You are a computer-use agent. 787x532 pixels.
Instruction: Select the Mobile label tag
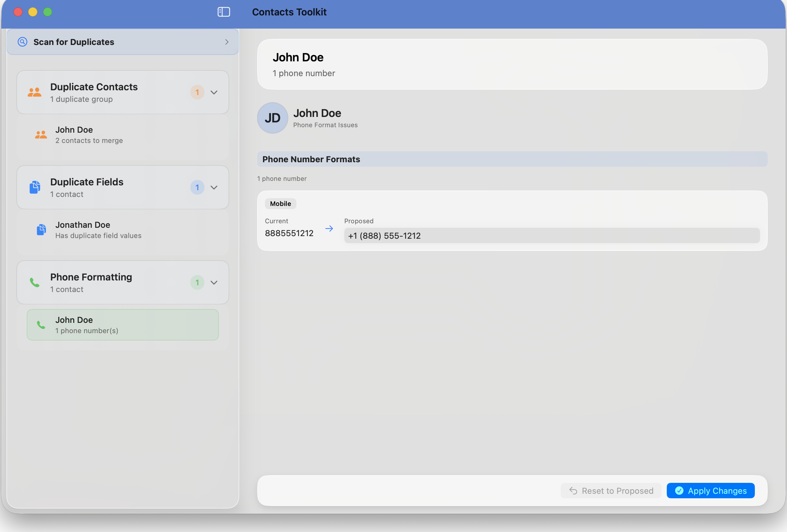(280, 203)
